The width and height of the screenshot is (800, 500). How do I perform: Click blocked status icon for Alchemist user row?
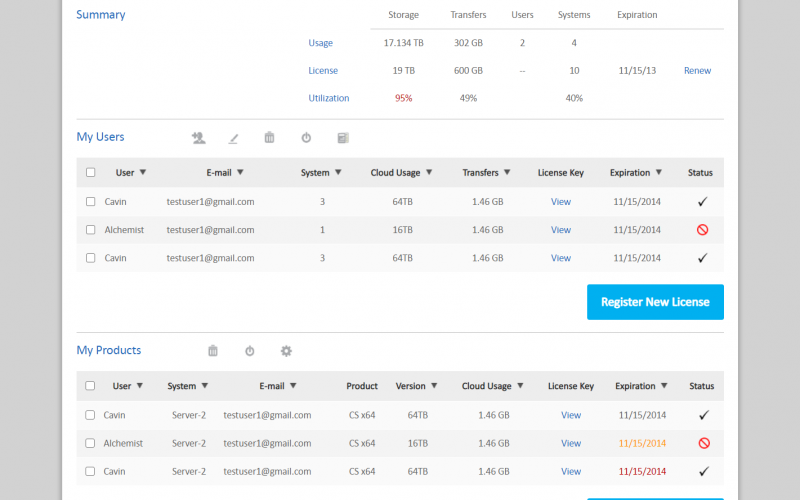[702, 230]
